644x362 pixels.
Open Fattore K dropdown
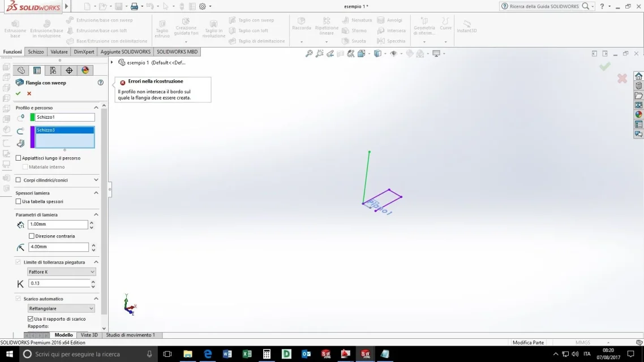[x=61, y=271]
